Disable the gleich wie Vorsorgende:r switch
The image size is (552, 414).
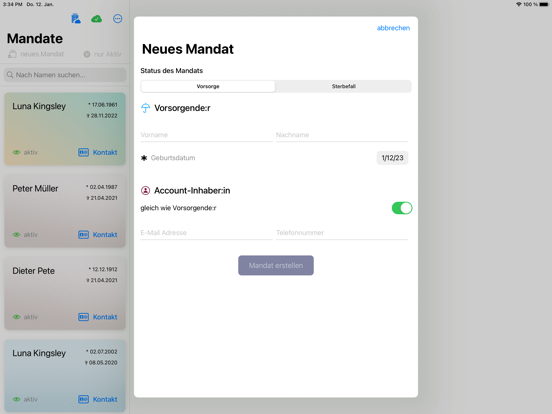click(402, 208)
